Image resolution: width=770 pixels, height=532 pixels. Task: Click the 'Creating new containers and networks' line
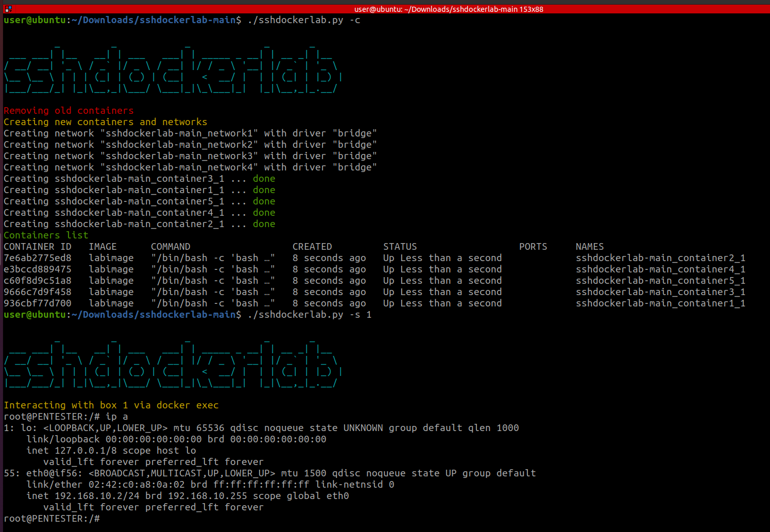point(105,122)
